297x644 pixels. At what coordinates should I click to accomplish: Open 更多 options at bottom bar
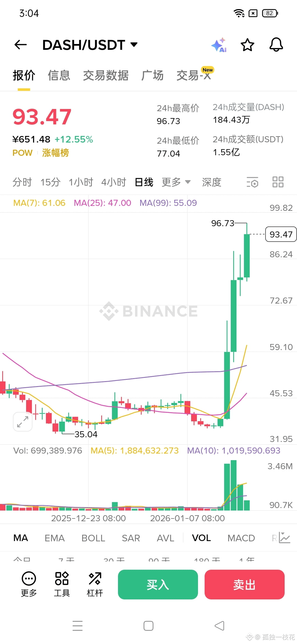[x=29, y=584]
